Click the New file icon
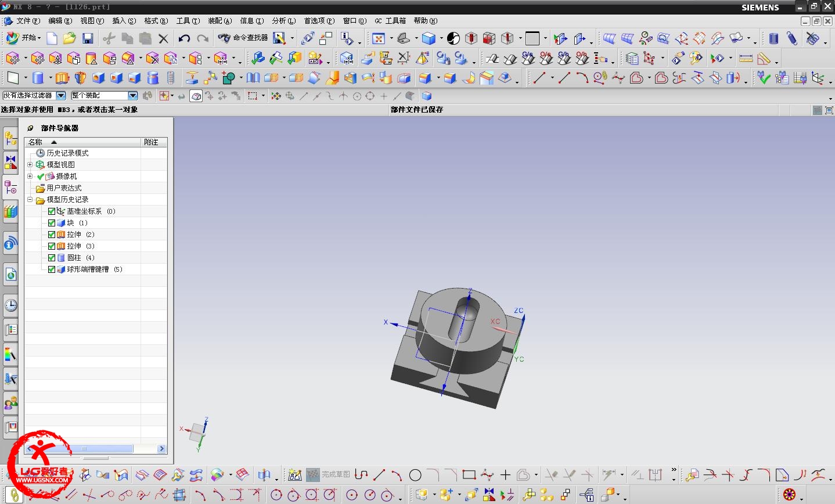Image resolution: width=835 pixels, height=504 pixels. pos(52,38)
